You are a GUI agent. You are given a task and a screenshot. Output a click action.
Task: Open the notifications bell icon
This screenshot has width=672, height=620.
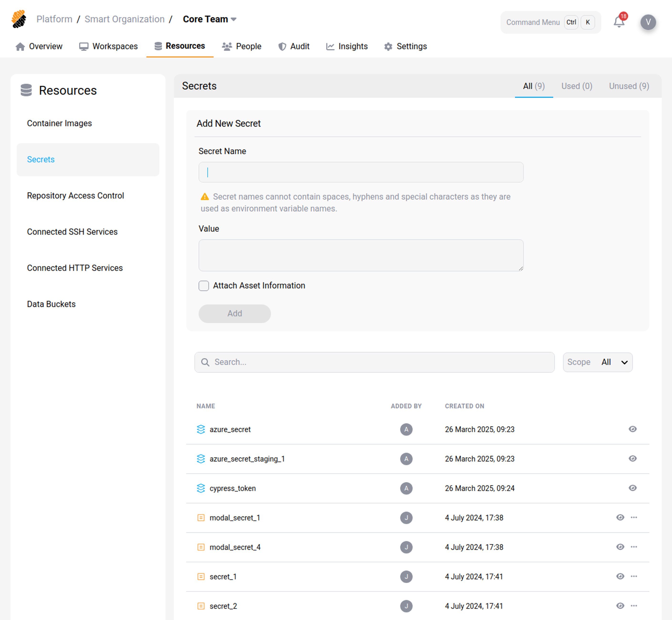tap(619, 22)
